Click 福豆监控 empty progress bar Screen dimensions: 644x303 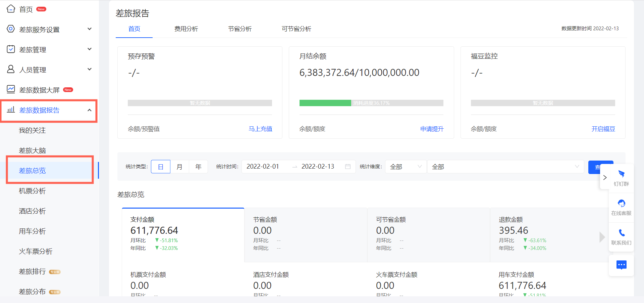[x=543, y=103]
